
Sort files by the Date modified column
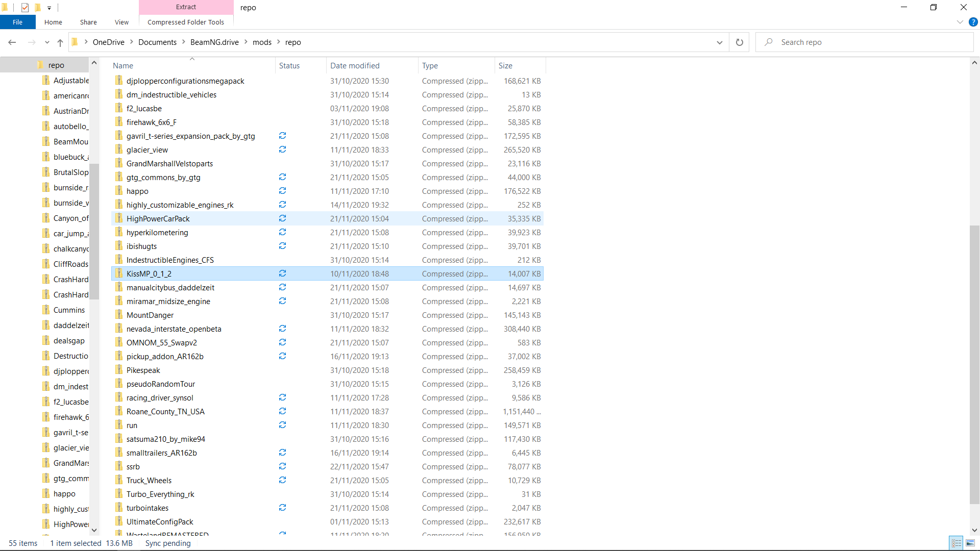click(x=355, y=65)
